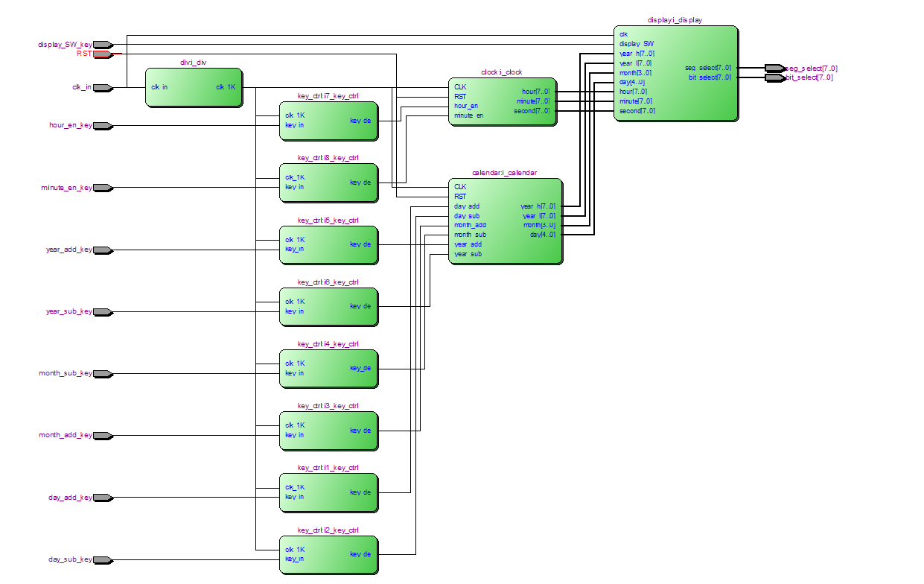Click year_h[7..0] output on calendar block
The height and width of the screenshot is (584, 924).
point(538,206)
